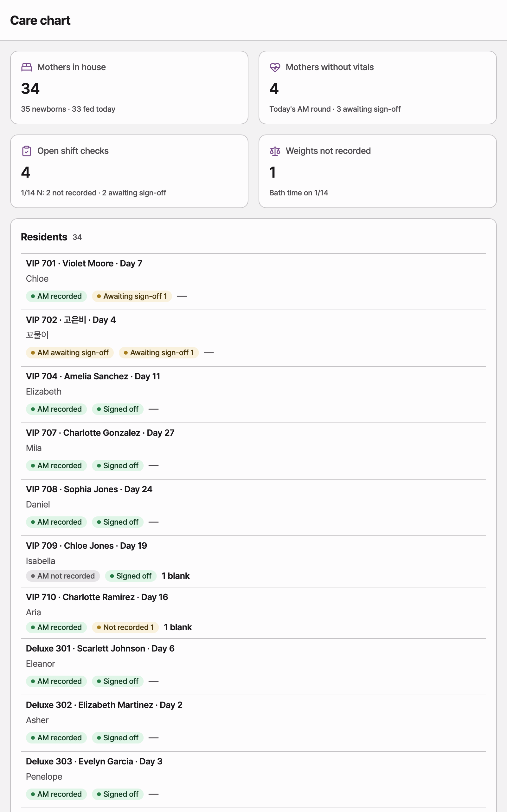Image resolution: width=507 pixels, height=812 pixels.
Task: Open the Open shift checks card
Action: [x=129, y=172]
